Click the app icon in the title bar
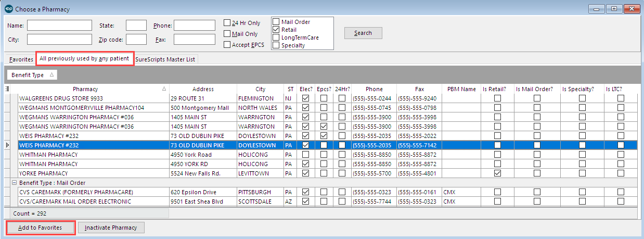 point(9,9)
